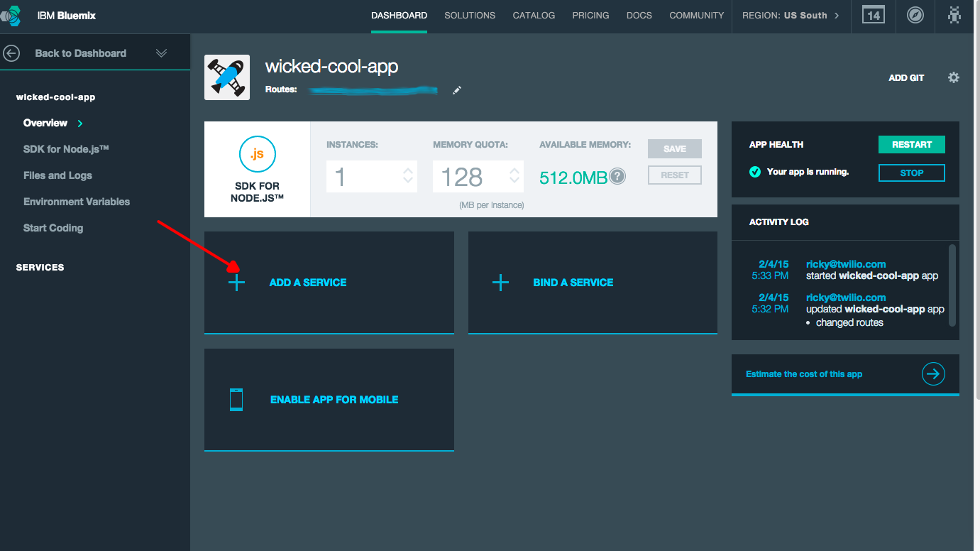The height and width of the screenshot is (551, 980).
Task: Open Files and Logs sidebar item
Action: pyautogui.click(x=57, y=175)
